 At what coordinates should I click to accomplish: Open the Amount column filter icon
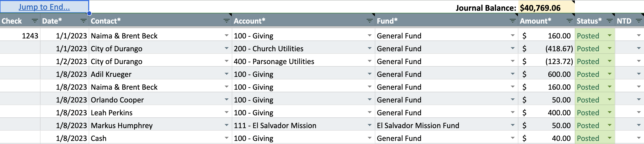coord(569,21)
